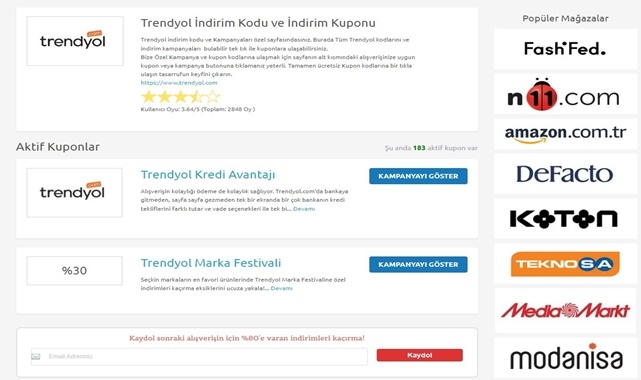Open the Trendyol Kredi Avantajı title link
Image resolution: width=641 pixels, height=380 pixels.
coord(208,175)
